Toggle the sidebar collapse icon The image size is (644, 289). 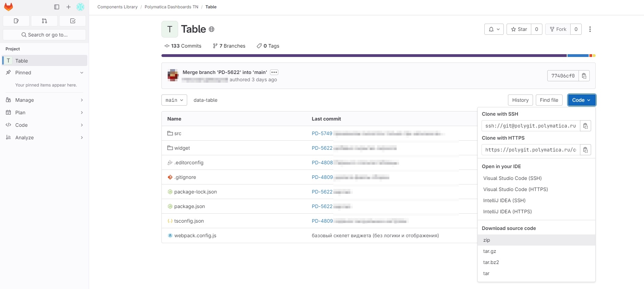(57, 7)
